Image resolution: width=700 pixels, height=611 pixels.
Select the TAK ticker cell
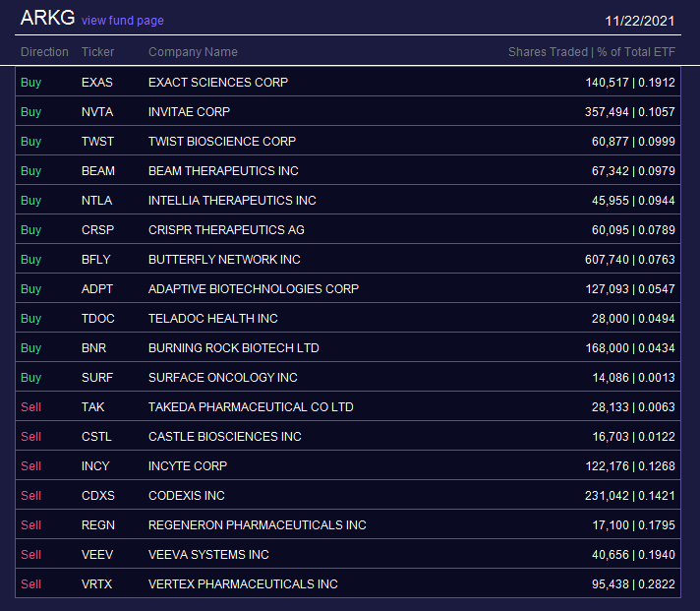(x=92, y=406)
